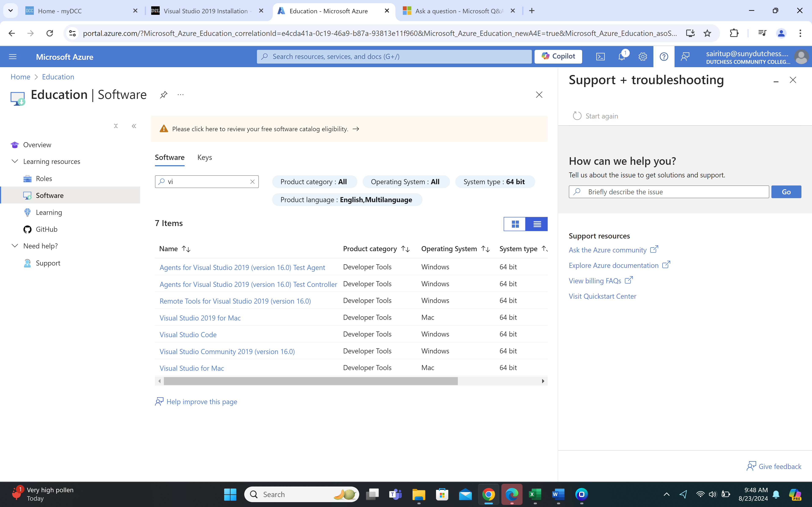Switch to the Keys tab

tap(204, 157)
